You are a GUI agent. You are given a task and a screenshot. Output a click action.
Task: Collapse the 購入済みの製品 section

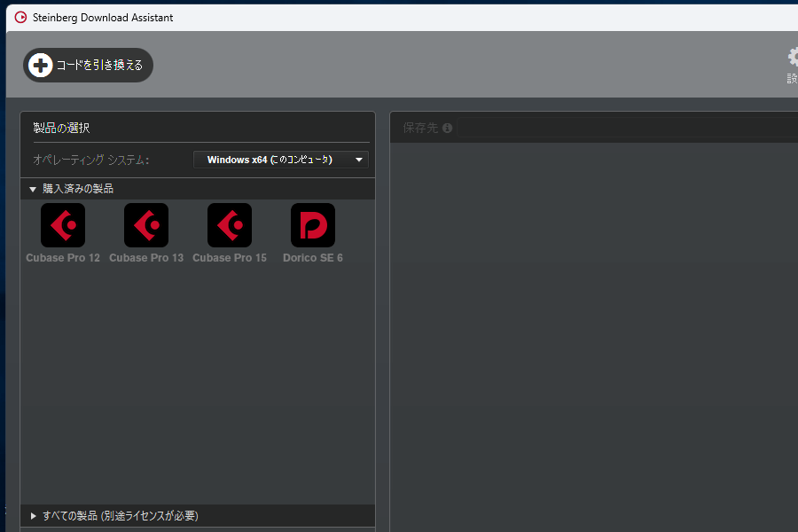[x=33, y=189]
